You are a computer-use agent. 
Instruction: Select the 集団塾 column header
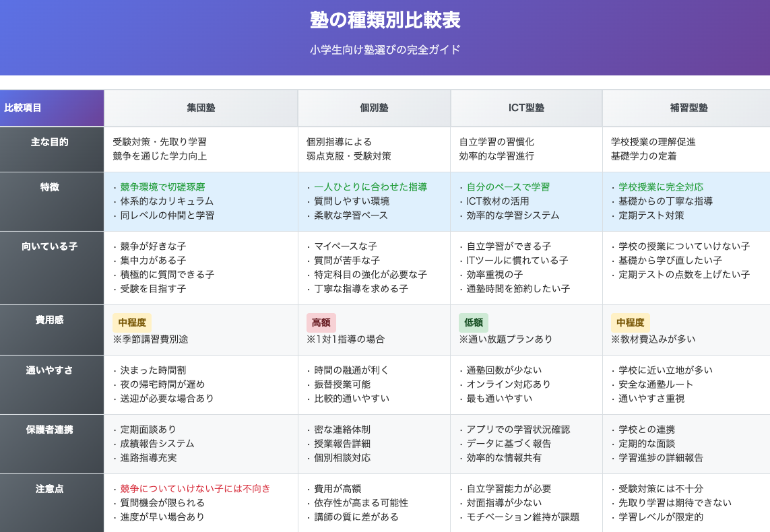[199, 108]
